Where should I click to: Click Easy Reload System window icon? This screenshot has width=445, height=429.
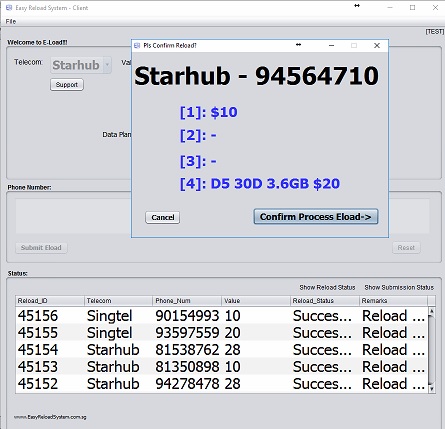pos(9,7)
